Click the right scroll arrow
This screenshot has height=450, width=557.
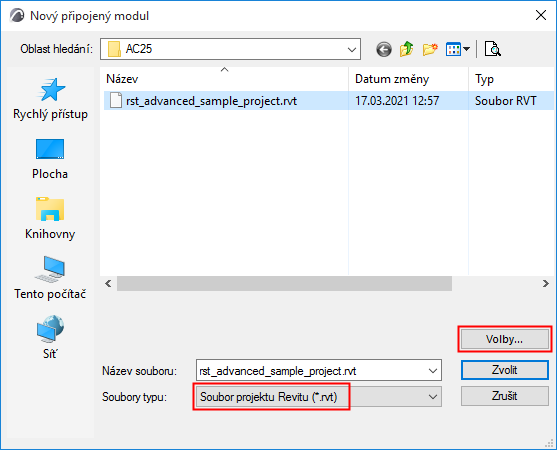coord(546,283)
